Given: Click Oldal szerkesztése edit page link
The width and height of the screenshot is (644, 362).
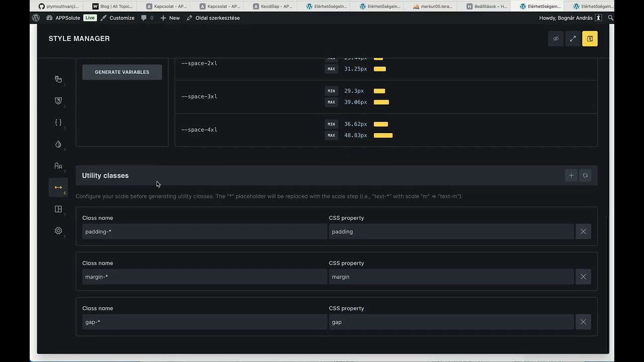Looking at the screenshot, I should [x=213, y=18].
